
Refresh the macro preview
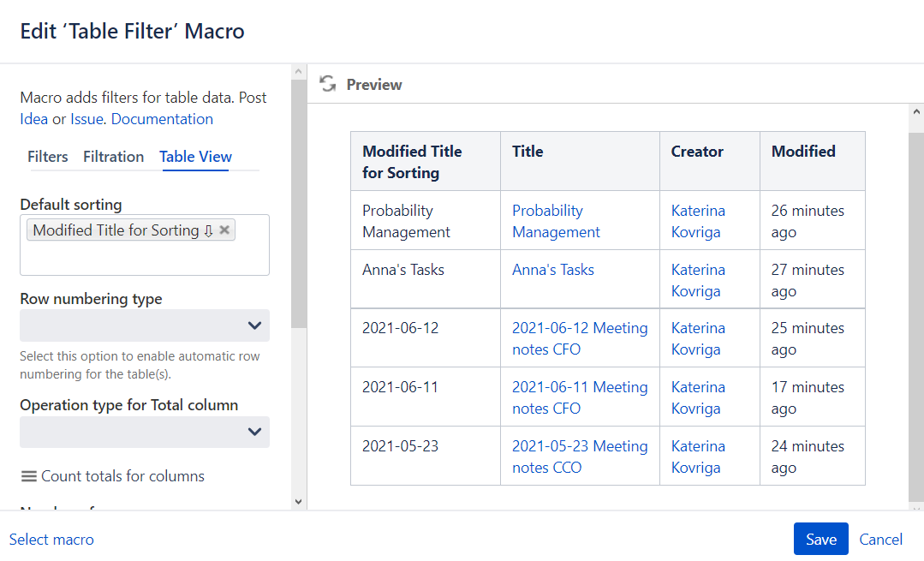coord(328,84)
